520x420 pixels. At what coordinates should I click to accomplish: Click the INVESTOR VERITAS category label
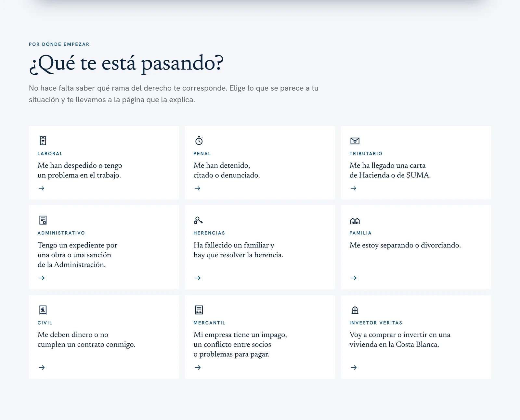click(x=376, y=323)
